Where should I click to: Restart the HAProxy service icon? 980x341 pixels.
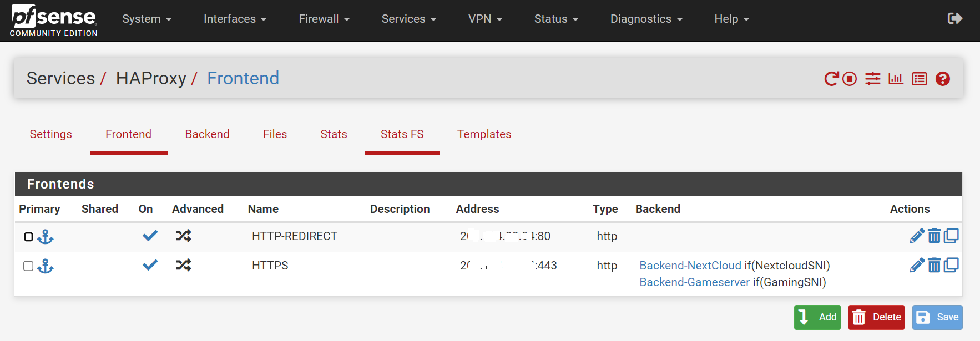click(831, 79)
